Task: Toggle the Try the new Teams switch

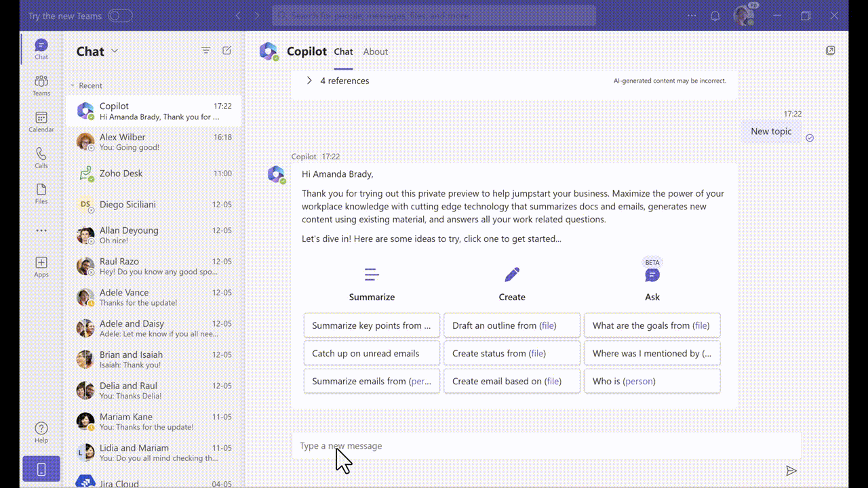Action: 120,16
